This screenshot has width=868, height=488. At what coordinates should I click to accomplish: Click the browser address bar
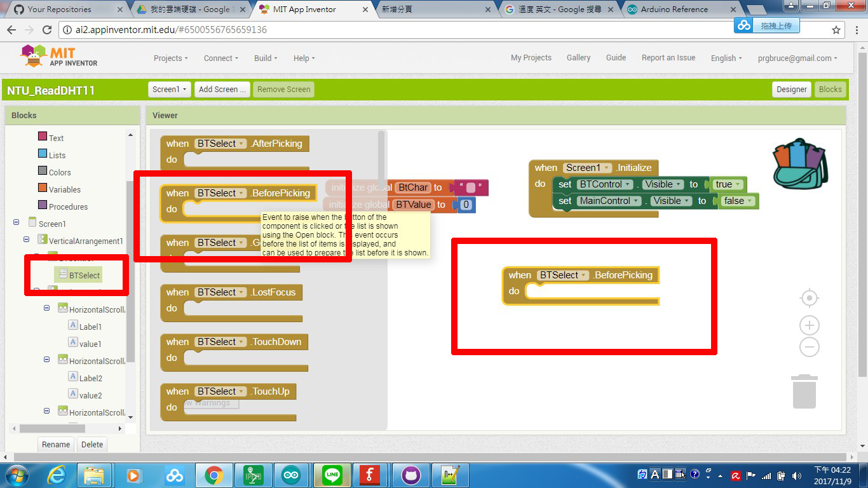445,30
